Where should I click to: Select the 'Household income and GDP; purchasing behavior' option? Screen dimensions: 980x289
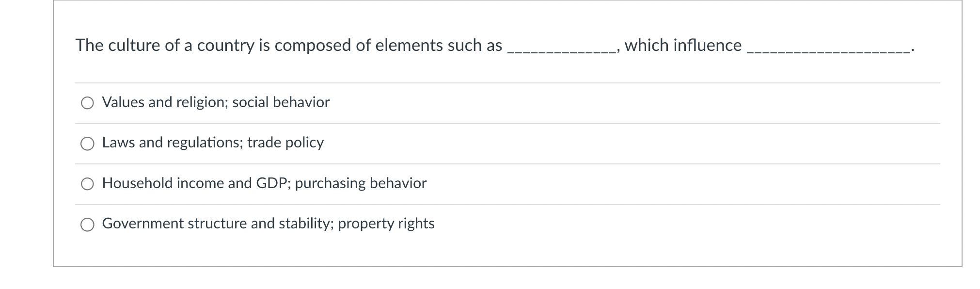(87, 184)
